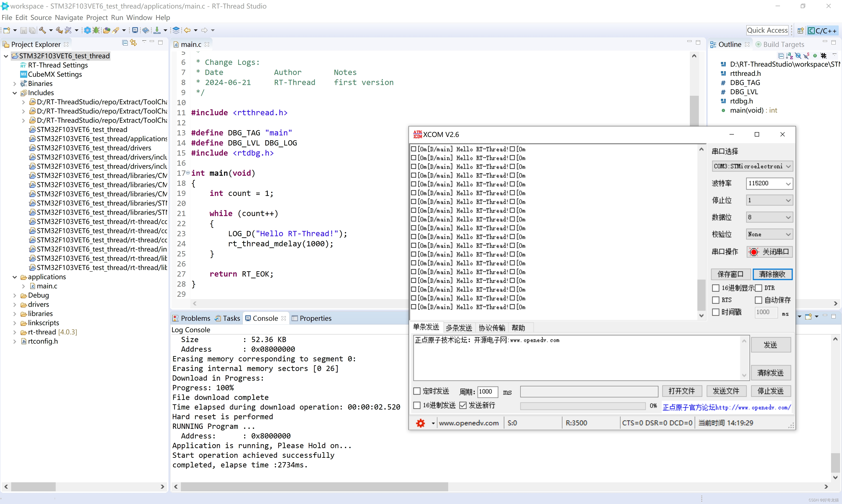The image size is (842, 504).
Task: Click the stacked layers toolbar icon
Action: (x=176, y=30)
